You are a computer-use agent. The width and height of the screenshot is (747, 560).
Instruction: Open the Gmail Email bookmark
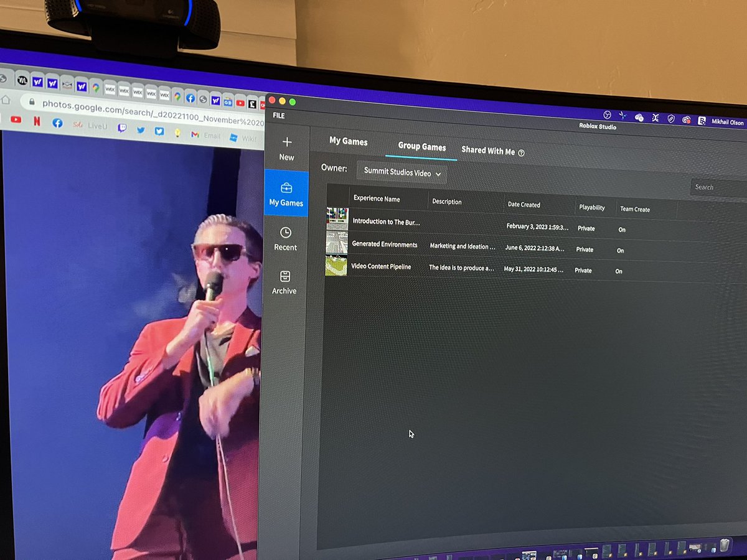click(x=205, y=135)
